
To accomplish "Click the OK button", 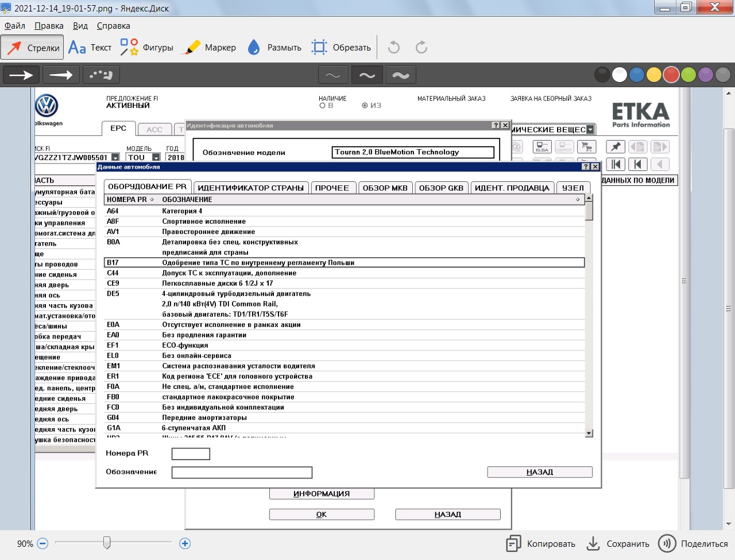I will tap(322, 515).
